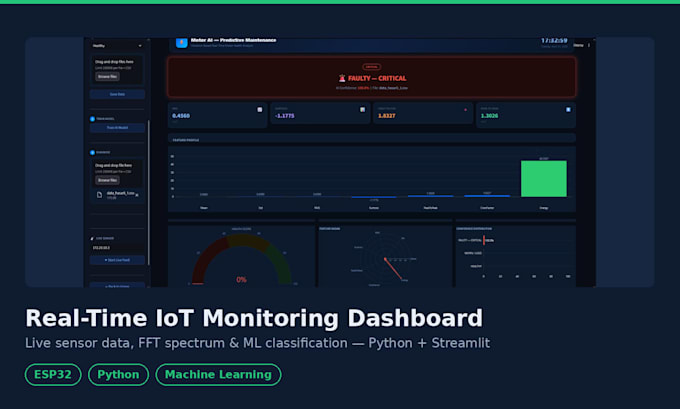Click the Train Model step number icon
The width and height of the screenshot is (680, 409).
coord(92,119)
